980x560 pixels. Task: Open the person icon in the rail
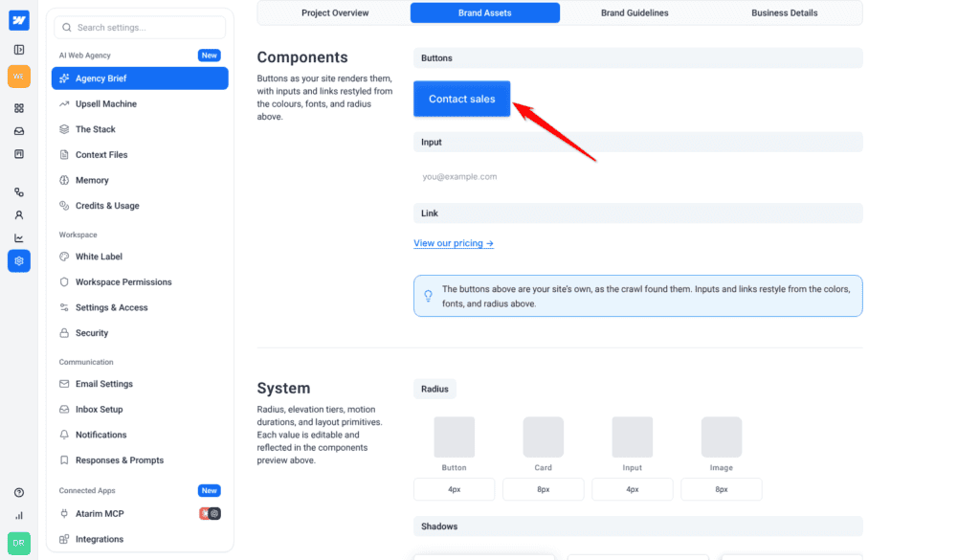coord(19,215)
